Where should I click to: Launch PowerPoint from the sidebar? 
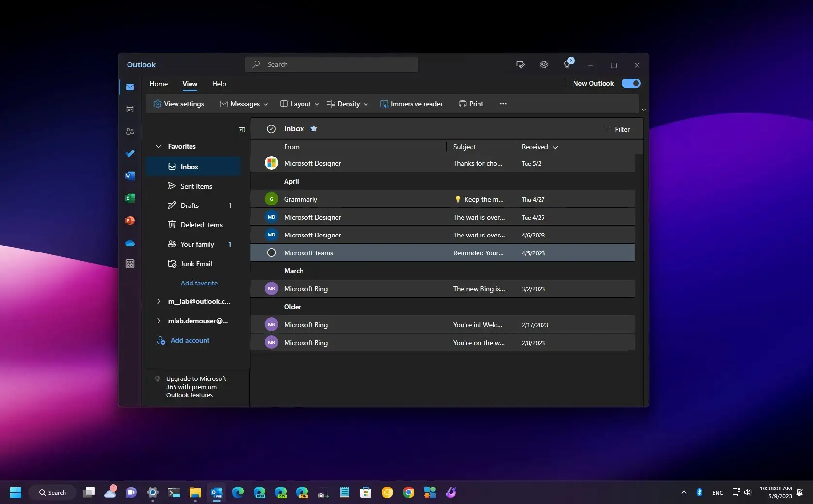point(129,220)
